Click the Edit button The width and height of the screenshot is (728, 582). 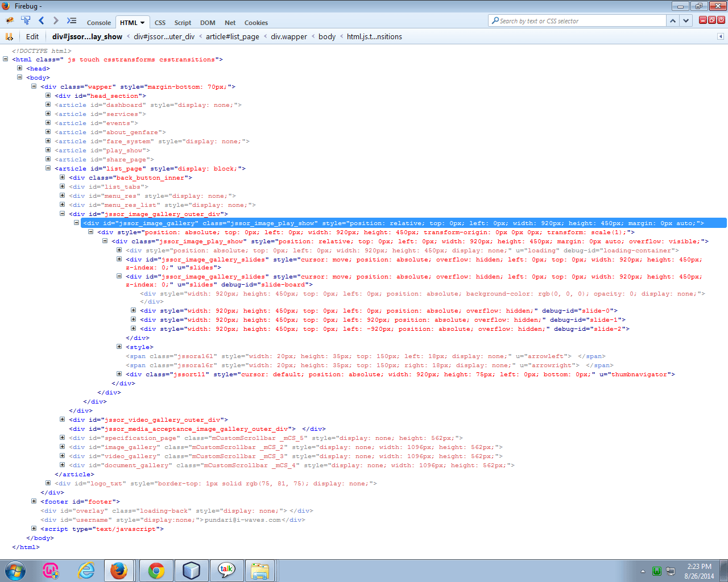pyautogui.click(x=32, y=36)
